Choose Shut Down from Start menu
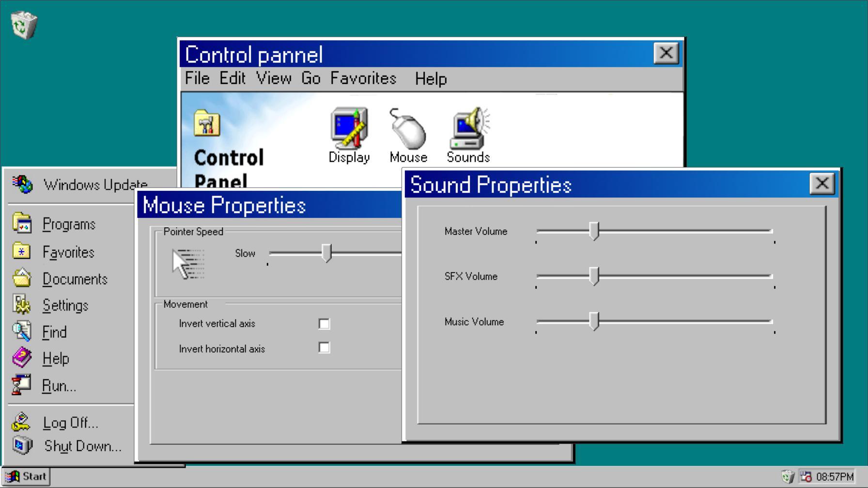 coord(82,446)
